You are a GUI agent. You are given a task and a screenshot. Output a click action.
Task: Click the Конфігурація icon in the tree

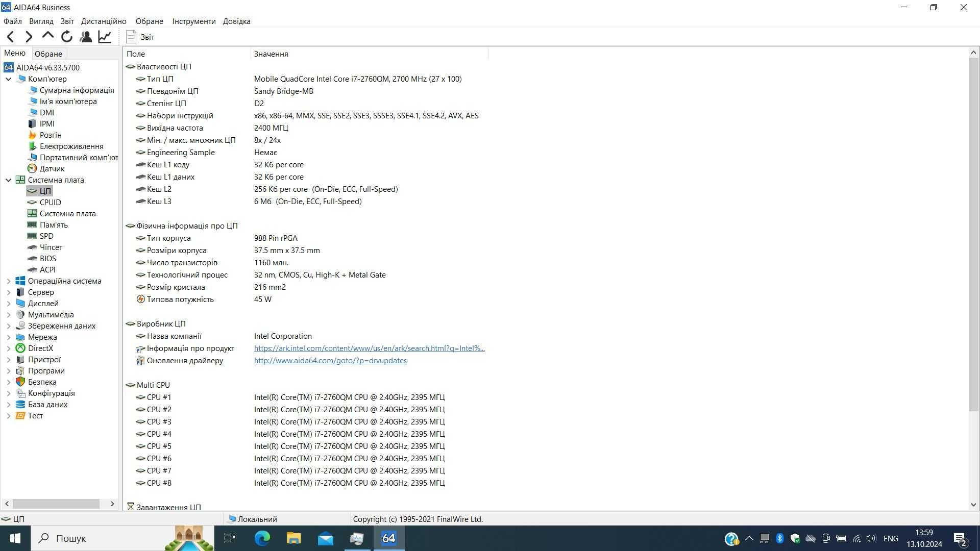(20, 393)
